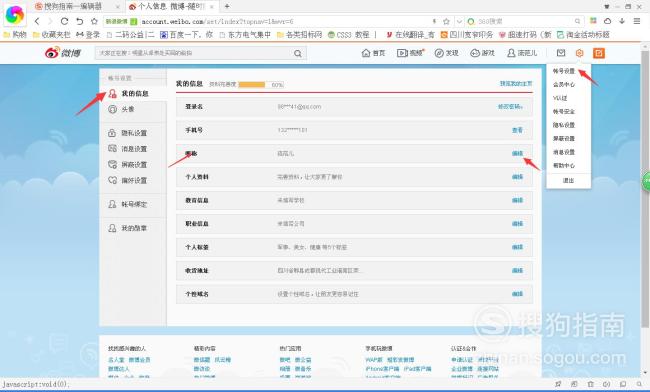Choose 帮助中心 in gear dropdown menu
Viewport: 650px width, 392px height.
click(x=564, y=165)
